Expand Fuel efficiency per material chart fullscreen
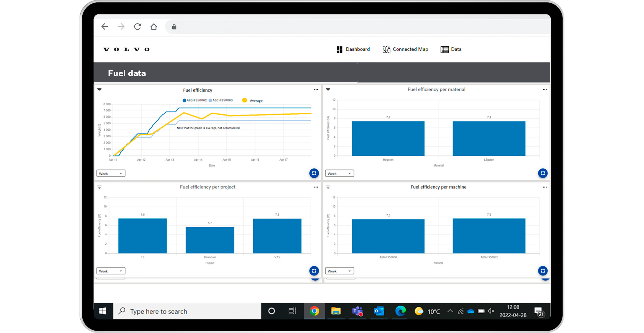 tap(543, 173)
